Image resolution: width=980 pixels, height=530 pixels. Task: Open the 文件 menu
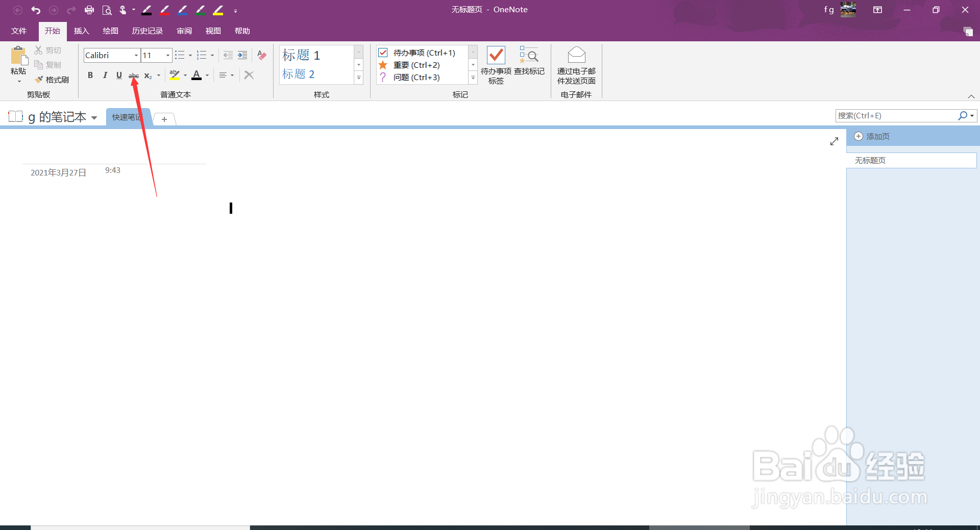tap(19, 31)
